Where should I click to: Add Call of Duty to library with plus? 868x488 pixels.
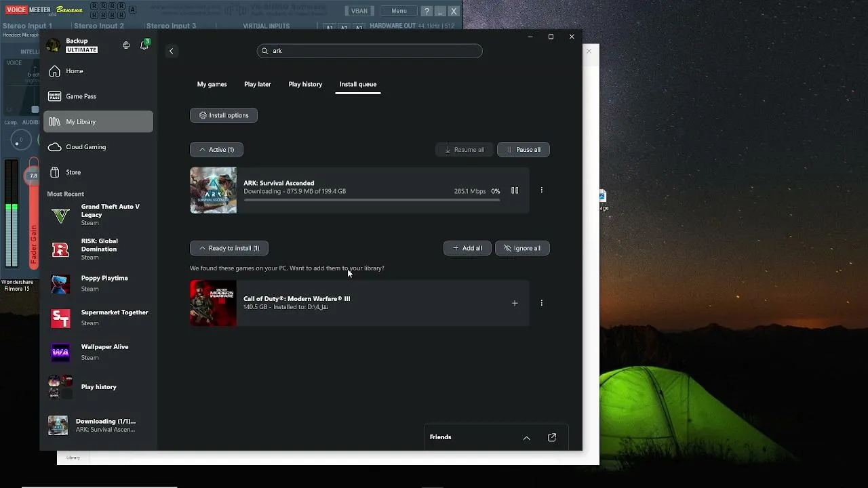[515, 303]
